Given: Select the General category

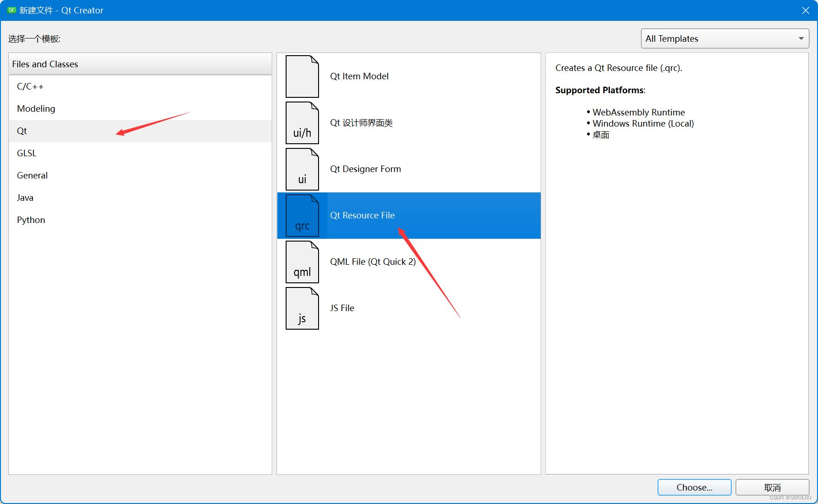Looking at the screenshot, I should pos(140,176).
